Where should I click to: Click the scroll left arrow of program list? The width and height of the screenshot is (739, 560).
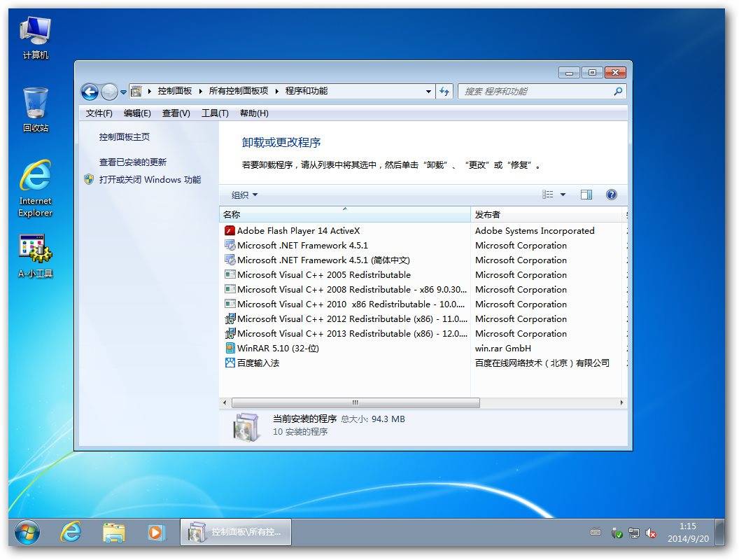click(x=225, y=402)
